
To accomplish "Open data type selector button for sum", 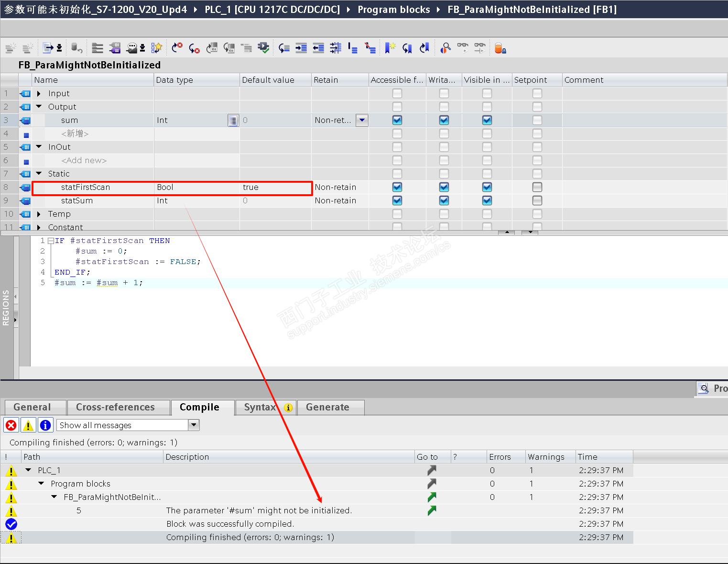I will click(233, 120).
